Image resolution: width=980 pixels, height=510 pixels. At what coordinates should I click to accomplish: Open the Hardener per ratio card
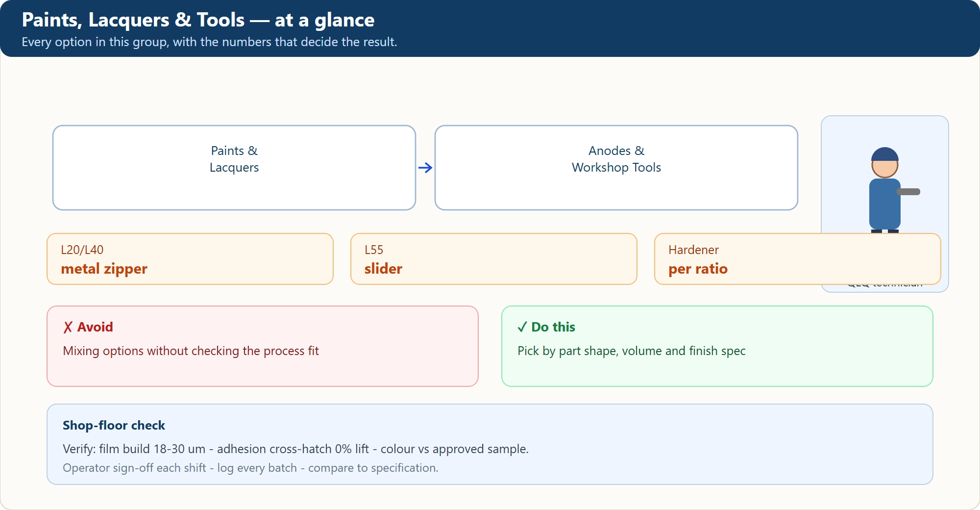click(798, 259)
